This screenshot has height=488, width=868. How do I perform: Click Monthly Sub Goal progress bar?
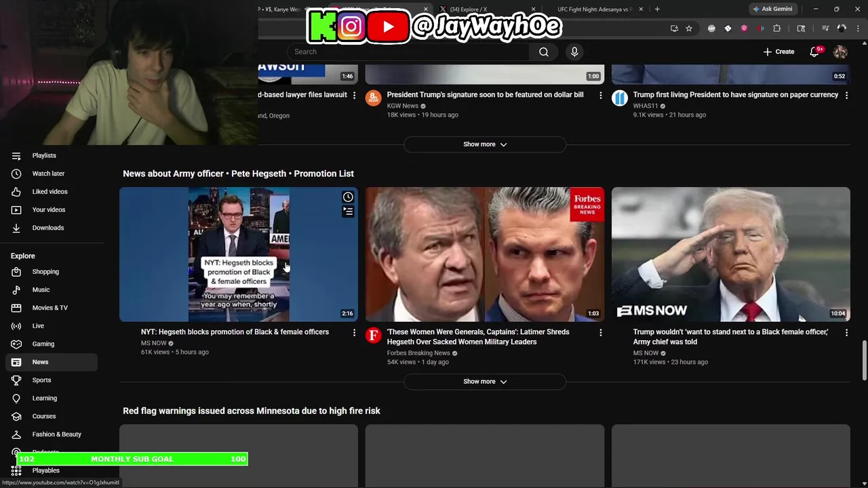pos(132,459)
